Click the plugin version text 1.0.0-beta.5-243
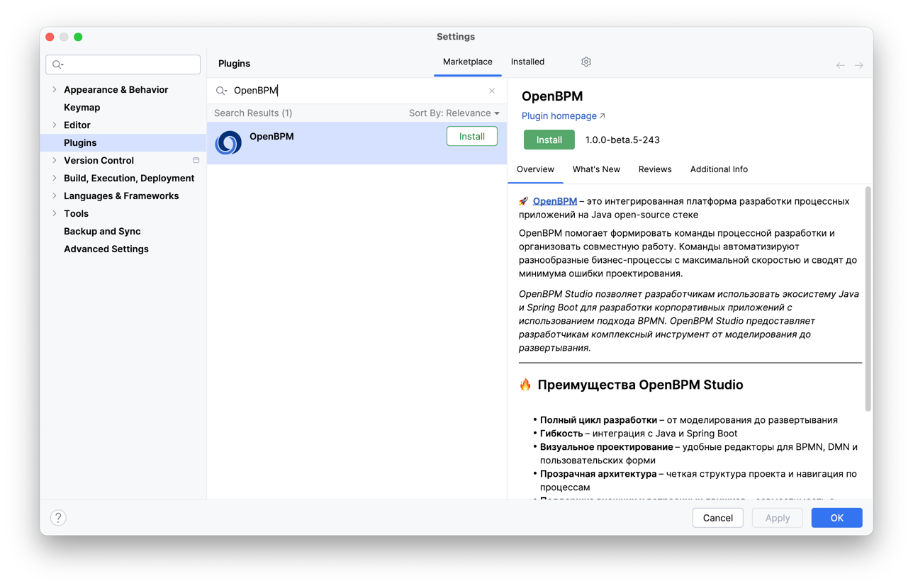This screenshot has width=913, height=588. (622, 140)
